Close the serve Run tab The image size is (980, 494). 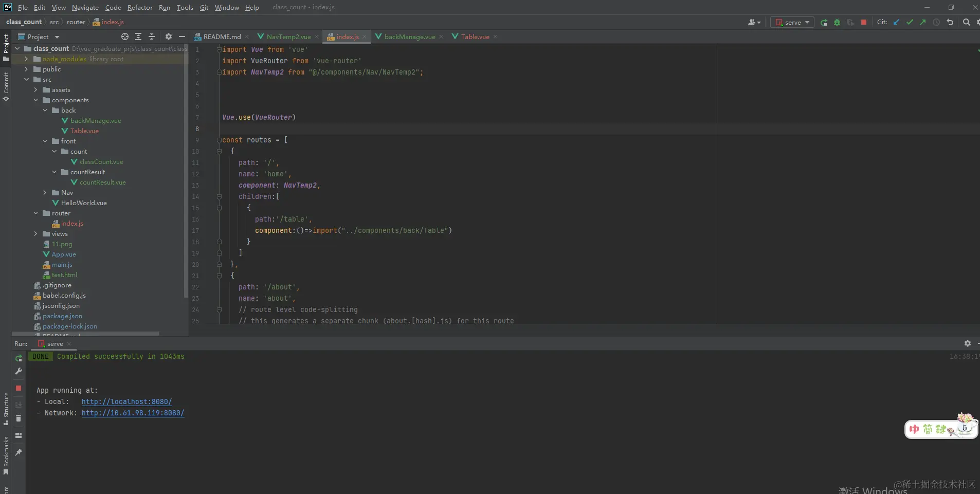tap(69, 344)
